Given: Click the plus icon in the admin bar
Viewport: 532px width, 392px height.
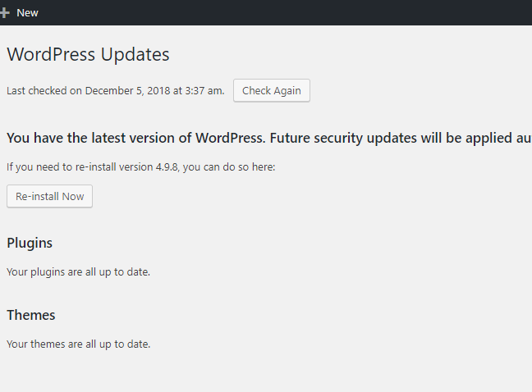Looking at the screenshot, I should coord(5,13).
